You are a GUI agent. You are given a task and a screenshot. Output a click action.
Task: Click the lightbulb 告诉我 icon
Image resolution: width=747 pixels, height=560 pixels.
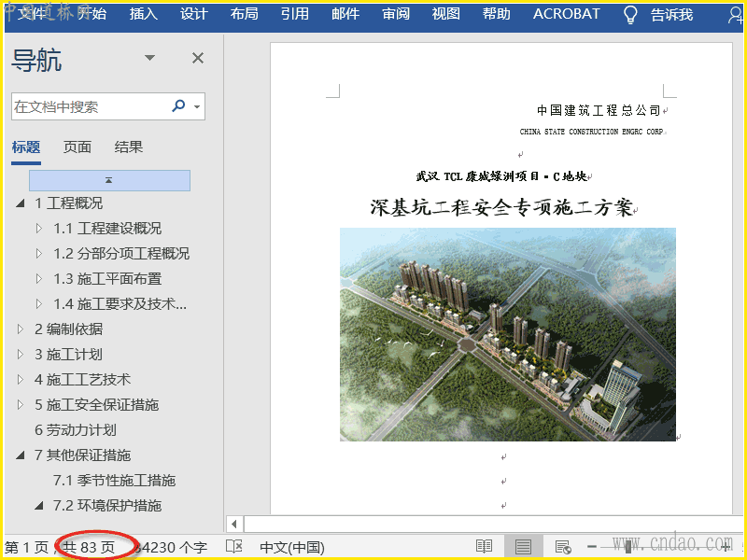click(x=630, y=15)
